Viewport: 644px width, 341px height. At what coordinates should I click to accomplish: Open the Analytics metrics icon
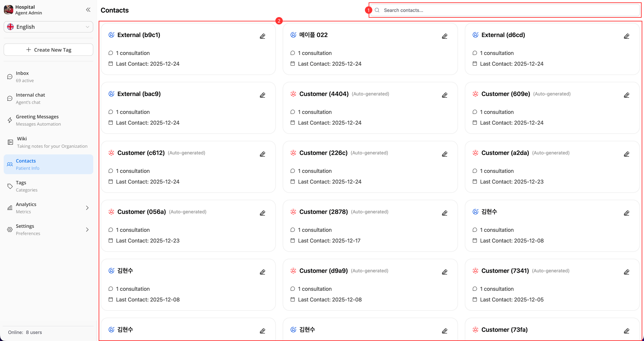pos(10,208)
